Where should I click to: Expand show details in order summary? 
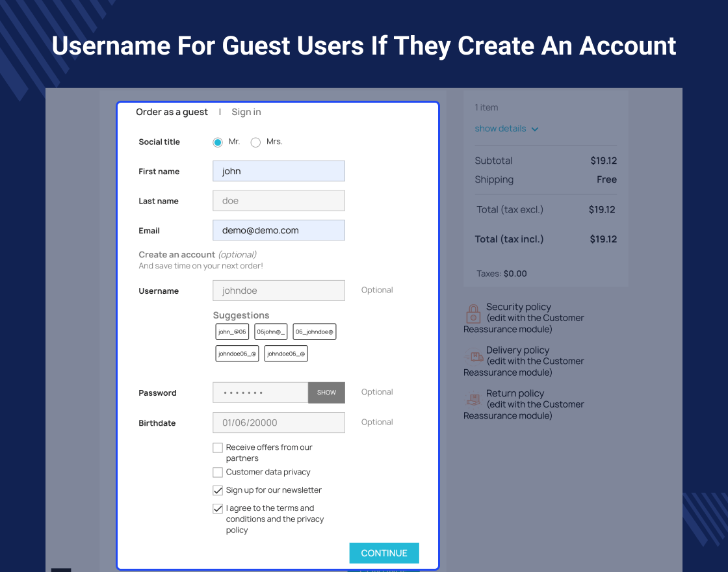pyautogui.click(x=506, y=129)
